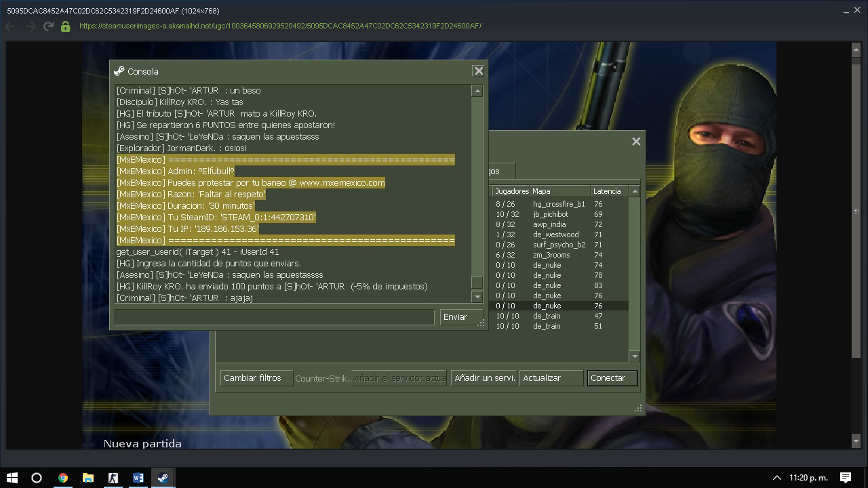Sort servers by the Latencia column
868x488 pixels.
610,191
